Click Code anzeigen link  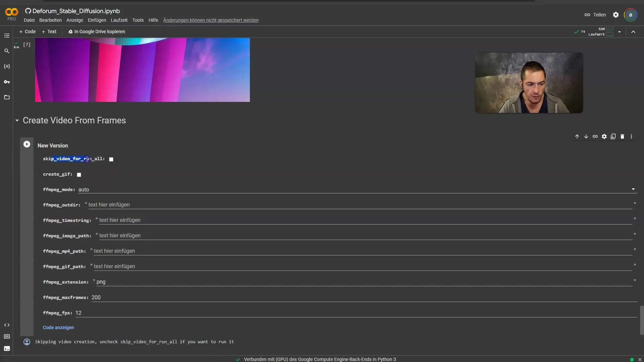tap(58, 327)
